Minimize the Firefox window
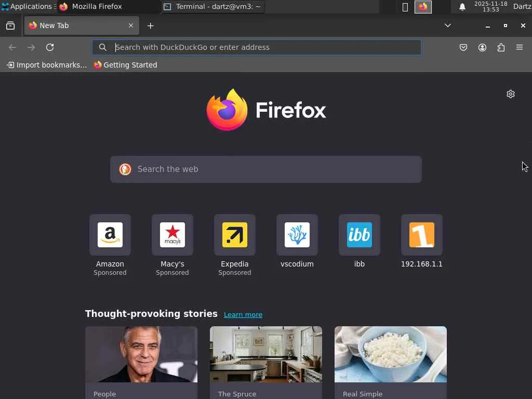The image size is (532, 399). [487, 26]
